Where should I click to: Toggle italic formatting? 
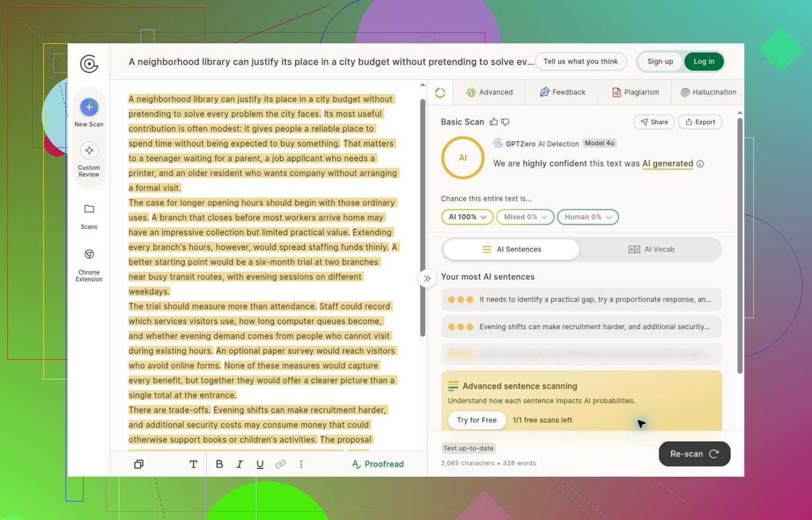239,464
